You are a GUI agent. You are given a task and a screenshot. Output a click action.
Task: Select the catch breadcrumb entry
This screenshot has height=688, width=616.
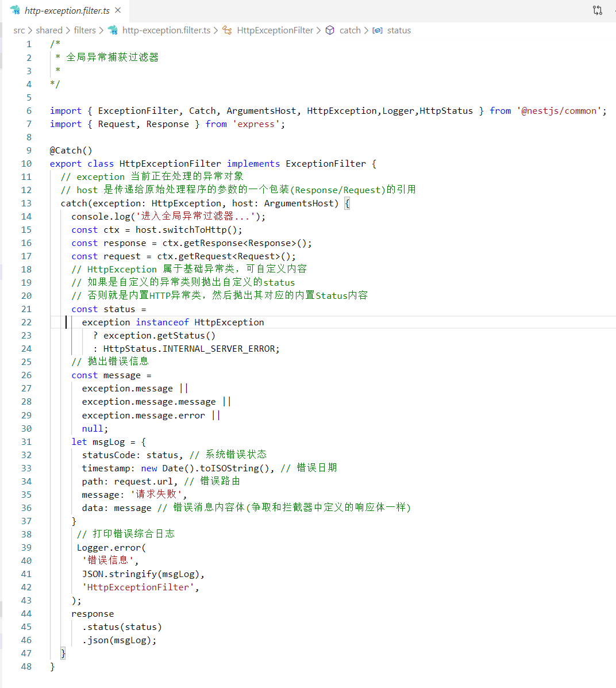coord(349,30)
